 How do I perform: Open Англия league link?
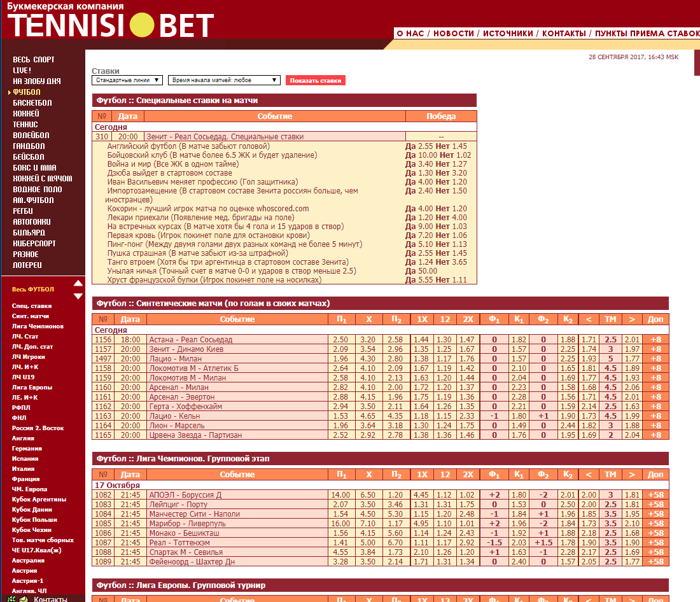click(23, 438)
